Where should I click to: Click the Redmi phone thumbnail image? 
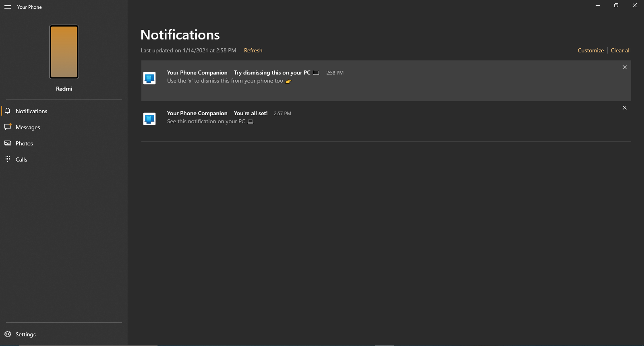point(64,52)
